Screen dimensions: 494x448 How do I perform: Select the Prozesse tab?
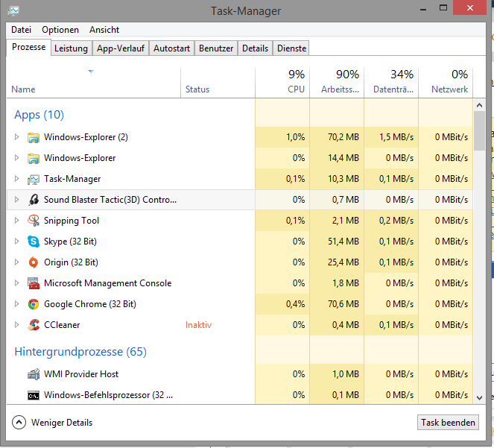point(28,47)
